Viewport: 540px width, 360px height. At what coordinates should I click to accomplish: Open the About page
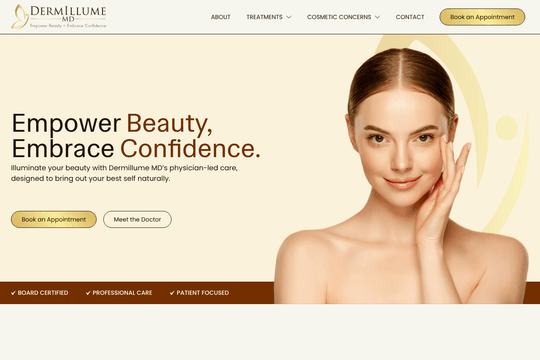click(221, 17)
